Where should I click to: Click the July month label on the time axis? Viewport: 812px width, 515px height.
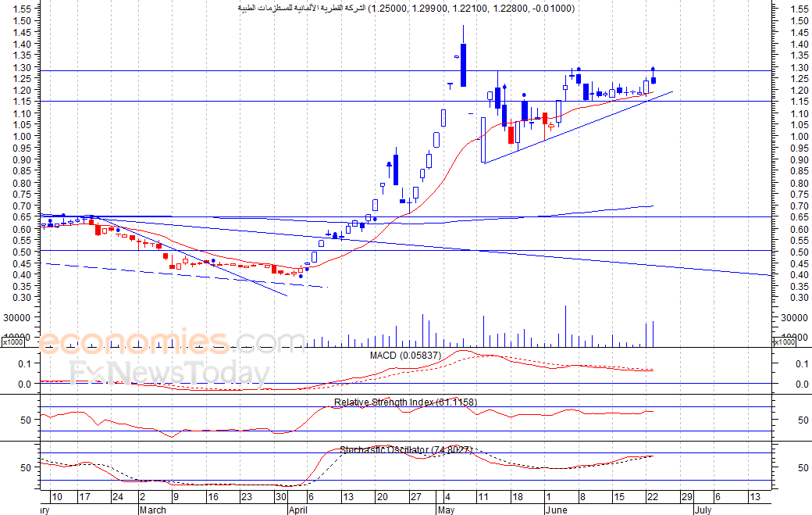click(x=703, y=510)
